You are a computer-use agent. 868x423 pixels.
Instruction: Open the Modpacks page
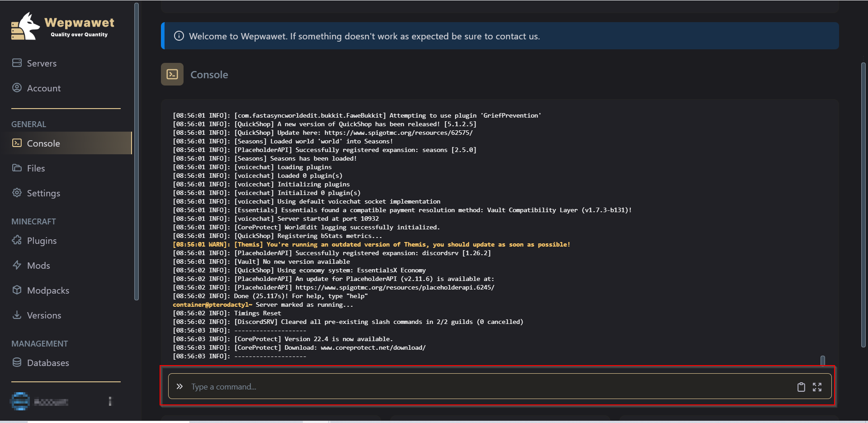(x=48, y=290)
